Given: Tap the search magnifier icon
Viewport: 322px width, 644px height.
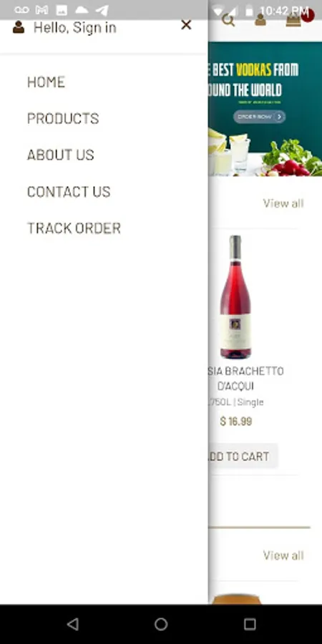Looking at the screenshot, I should pyautogui.click(x=228, y=20).
